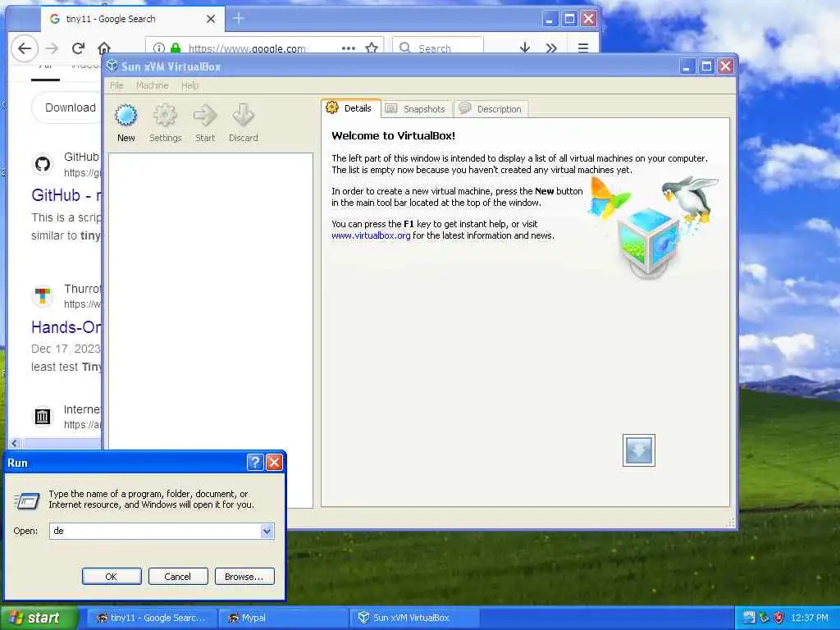Screen dimensions: 840x630
Task: Click Browse... in the Run dialog
Action: (244, 577)
